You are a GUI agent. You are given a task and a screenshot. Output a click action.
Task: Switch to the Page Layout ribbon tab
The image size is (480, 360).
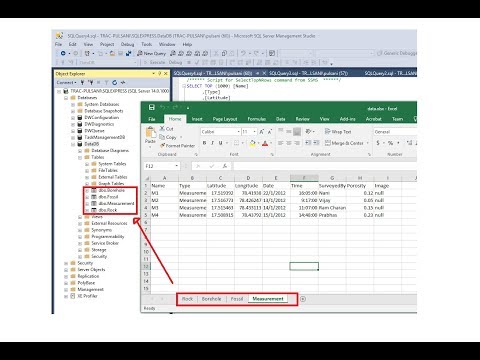coord(225,119)
